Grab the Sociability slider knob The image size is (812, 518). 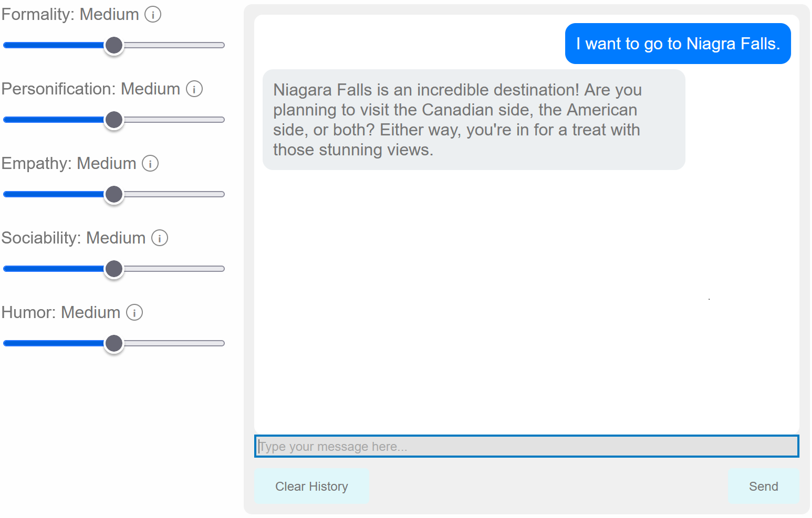(114, 269)
